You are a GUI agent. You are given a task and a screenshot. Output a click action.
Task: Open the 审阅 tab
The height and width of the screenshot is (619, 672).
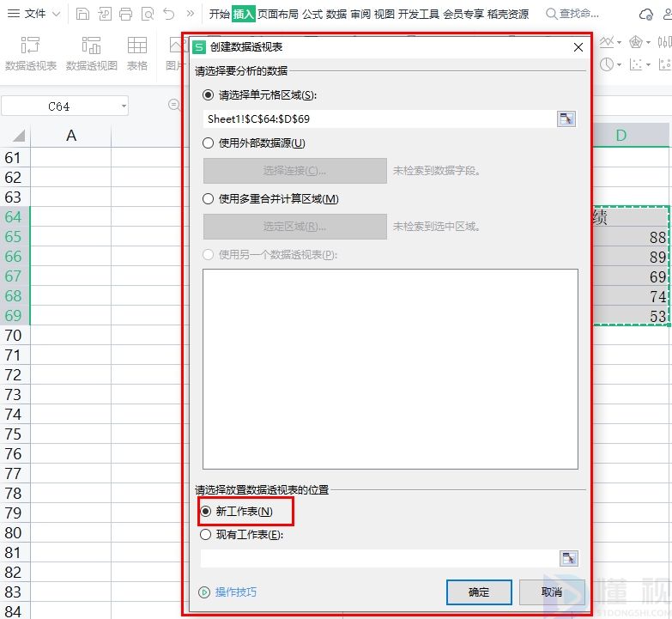(360, 14)
